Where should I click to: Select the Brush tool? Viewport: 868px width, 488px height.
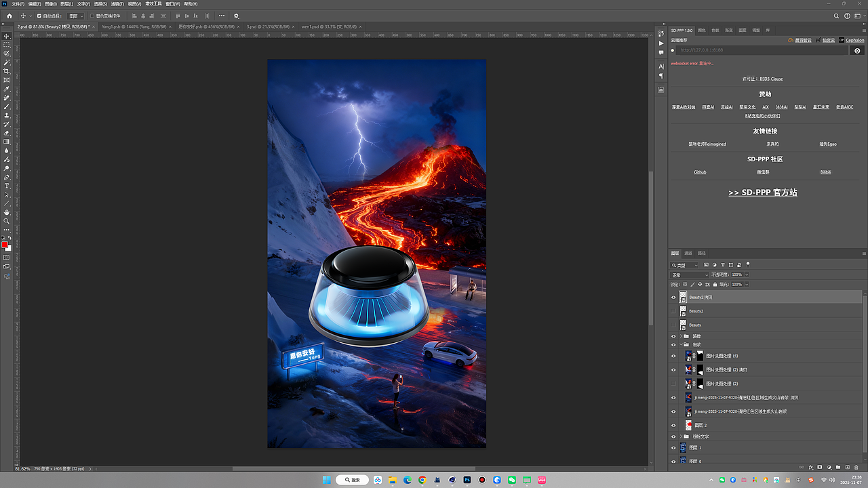click(7, 106)
